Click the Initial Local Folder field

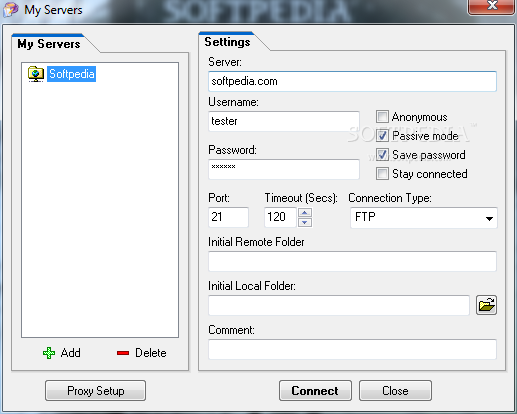(x=339, y=305)
